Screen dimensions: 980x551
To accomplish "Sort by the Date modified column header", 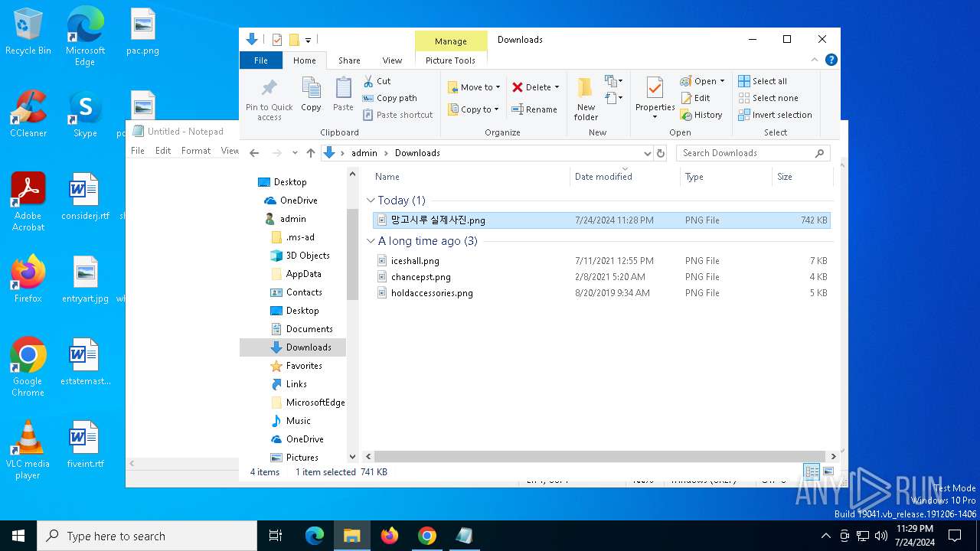I will [625, 177].
